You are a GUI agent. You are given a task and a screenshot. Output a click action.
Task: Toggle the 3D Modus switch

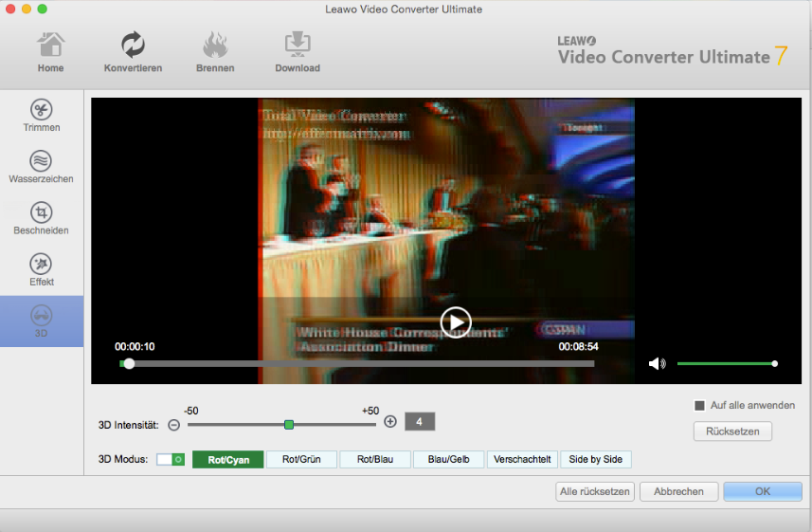[171, 459]
